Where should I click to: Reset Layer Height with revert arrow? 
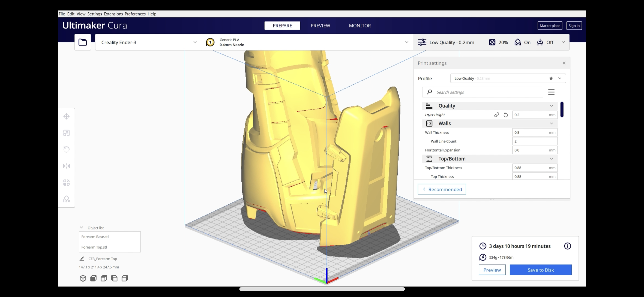(505, 115)
